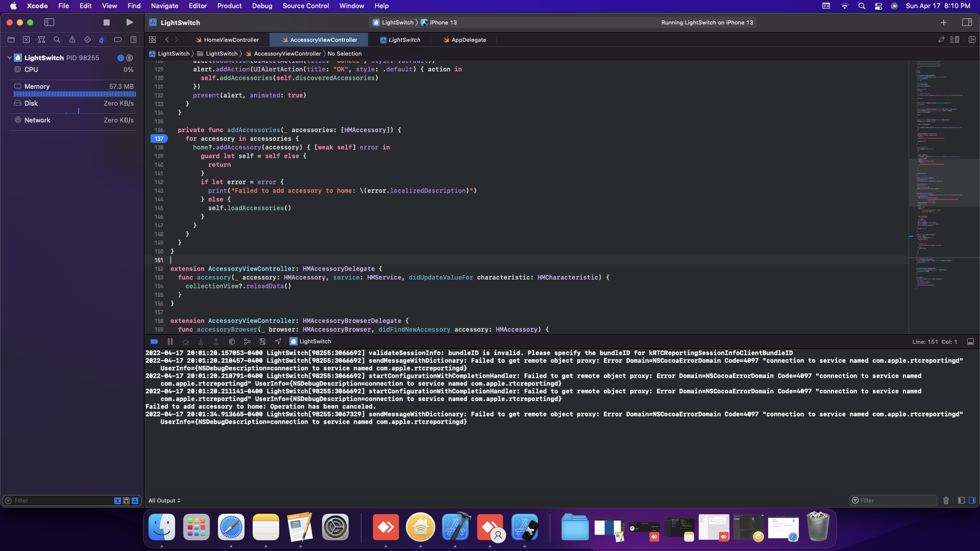This screenshot has height=551, width=980.
Task: Open the All Output dropdown
Action: pyautogui.click(x=164, y=500)
